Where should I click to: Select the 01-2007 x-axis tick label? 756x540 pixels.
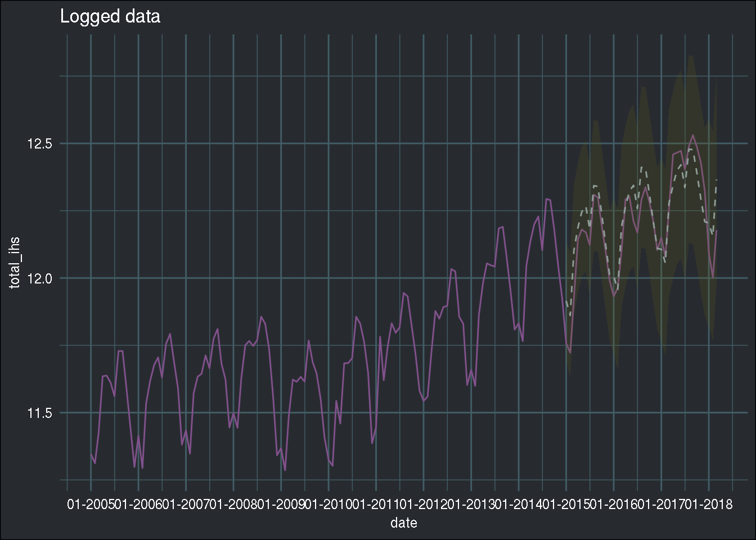(x=186, y=505)
